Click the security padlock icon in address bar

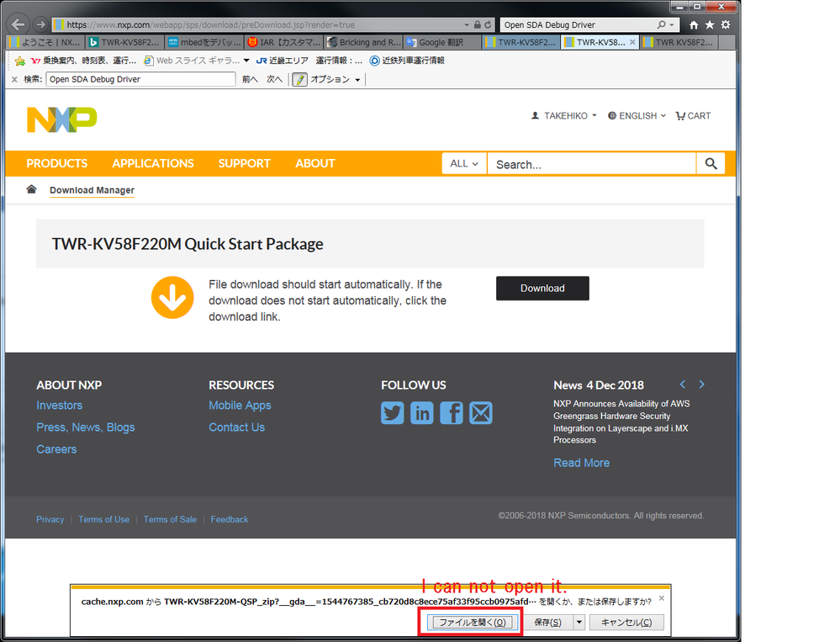[x=477, y=24]
